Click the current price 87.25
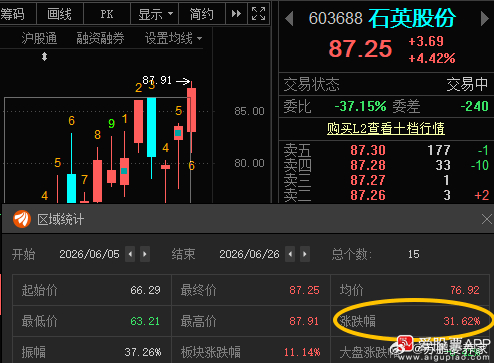Viewport: 494px width, 363px height. click(360, 49)
